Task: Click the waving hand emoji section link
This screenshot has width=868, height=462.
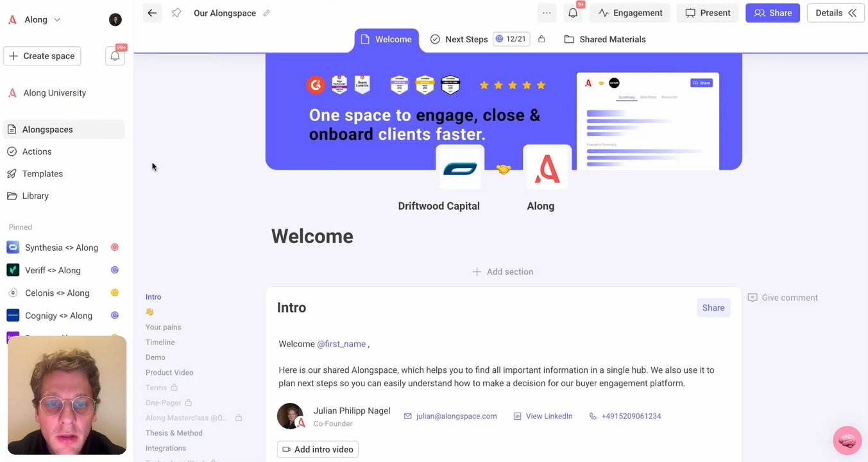Action: (x=149, y=312)
